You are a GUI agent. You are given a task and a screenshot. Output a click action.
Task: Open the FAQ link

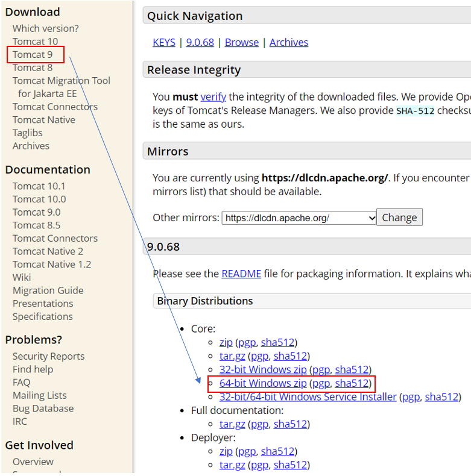pyautogui.click(x=22, y=383)
